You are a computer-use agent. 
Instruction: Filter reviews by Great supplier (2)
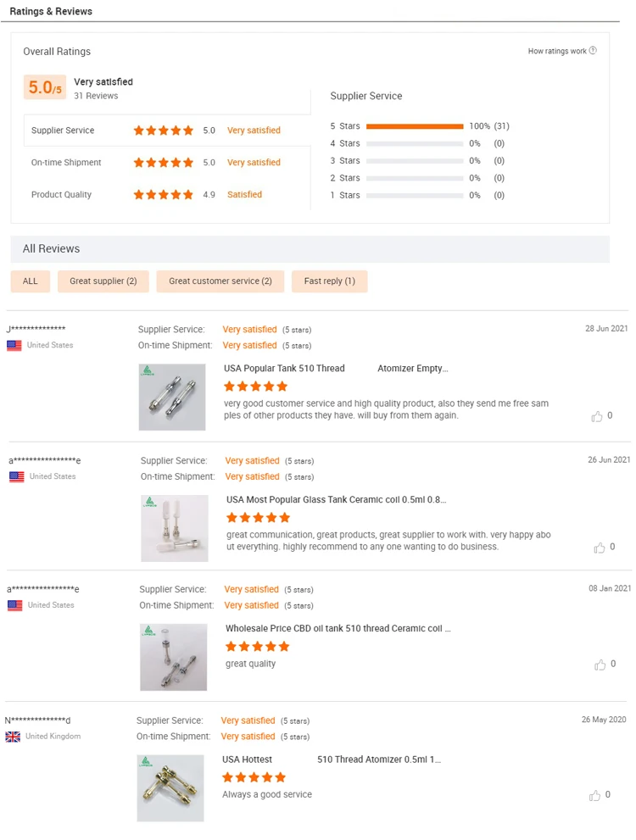(103, 281)
